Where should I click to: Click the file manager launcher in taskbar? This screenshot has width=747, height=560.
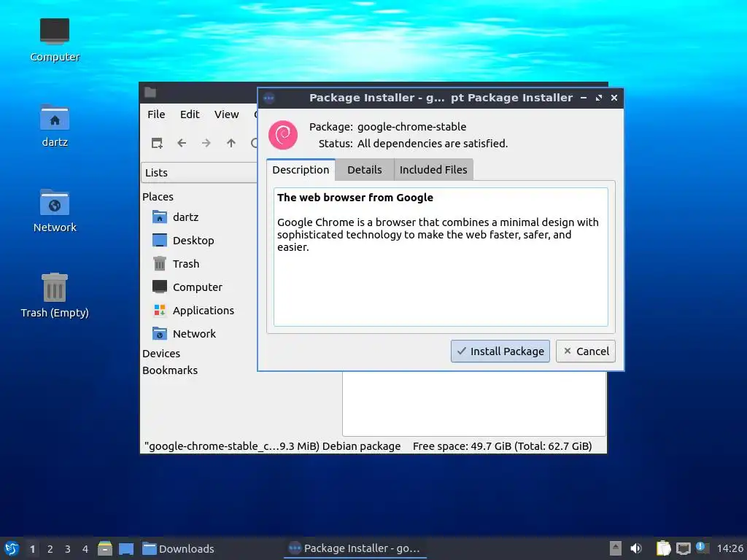coord(105,548)
